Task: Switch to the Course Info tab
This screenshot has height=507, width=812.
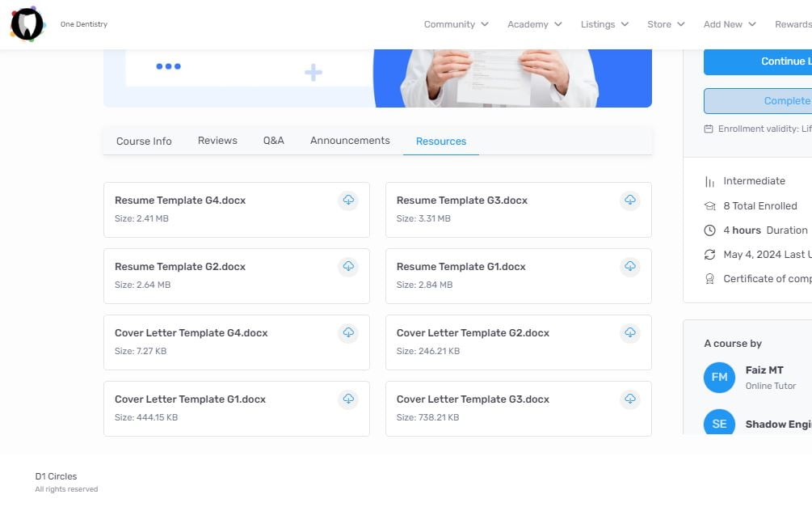Action: click(x=144, y=141)
